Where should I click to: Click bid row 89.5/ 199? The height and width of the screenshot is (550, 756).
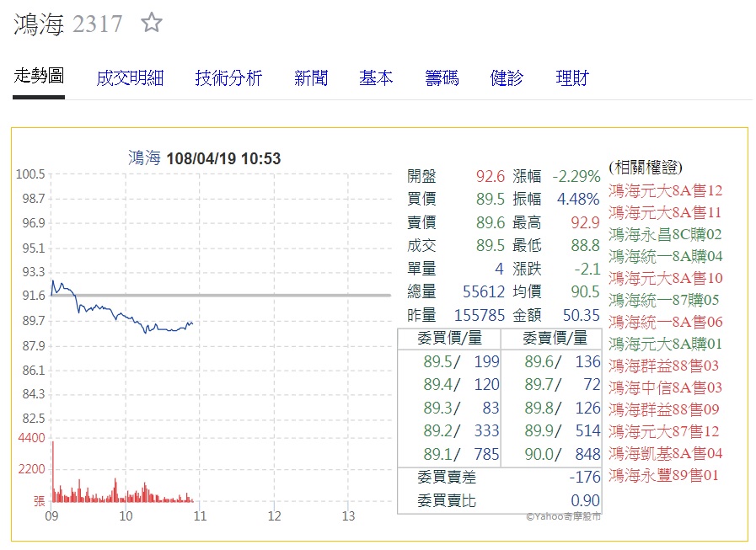pos(461,361)
